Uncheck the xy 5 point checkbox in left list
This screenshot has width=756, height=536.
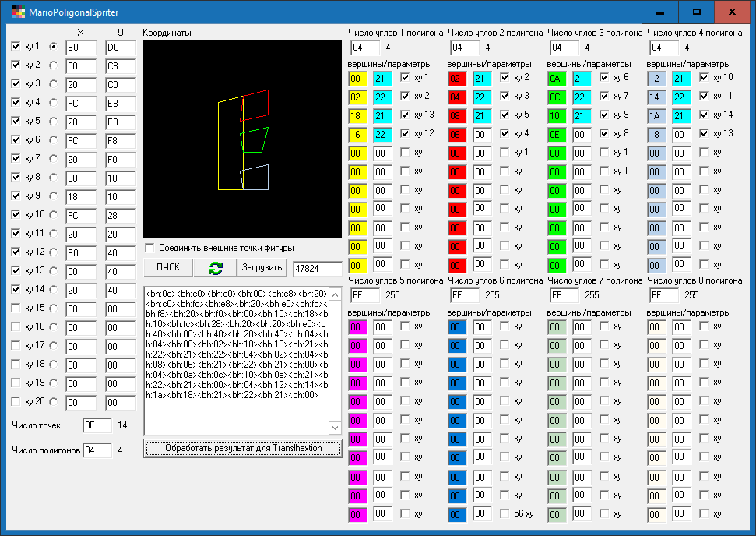[x=16, y=121]
